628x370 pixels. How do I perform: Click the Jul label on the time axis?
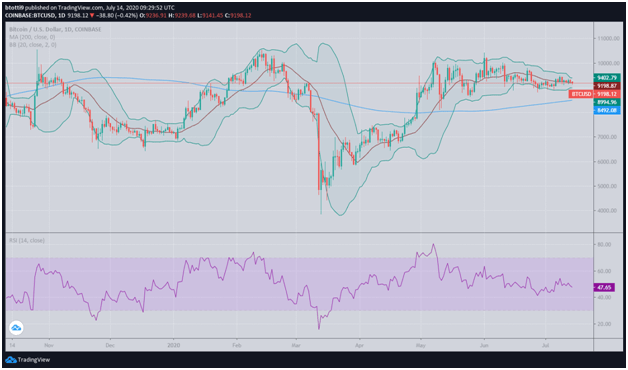(x=545, y=344)
